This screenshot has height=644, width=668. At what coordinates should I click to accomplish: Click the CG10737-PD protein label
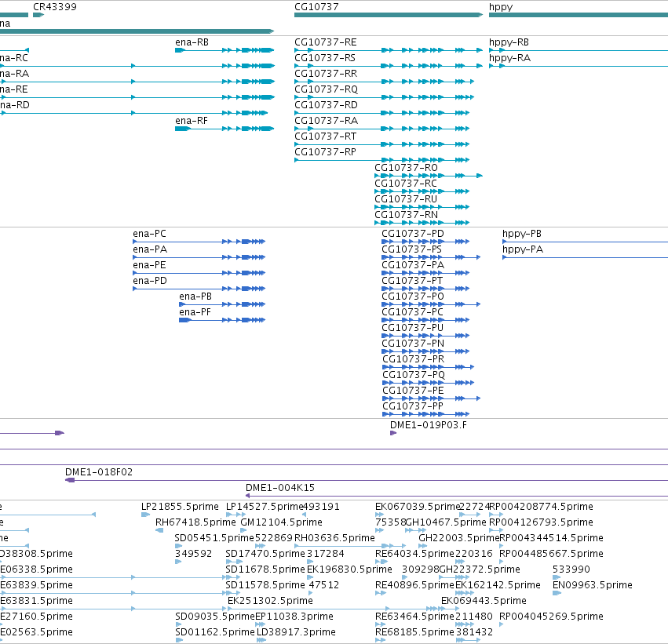click(412, 234)
